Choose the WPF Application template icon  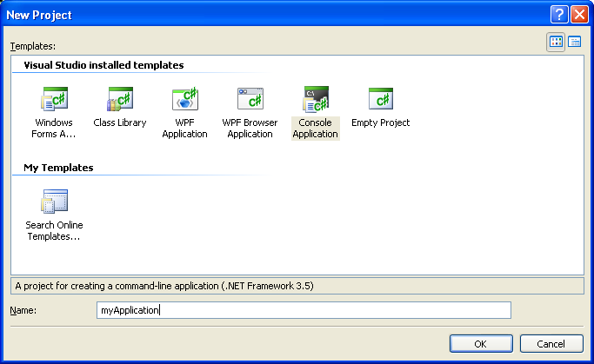click(x=185, y=99)
